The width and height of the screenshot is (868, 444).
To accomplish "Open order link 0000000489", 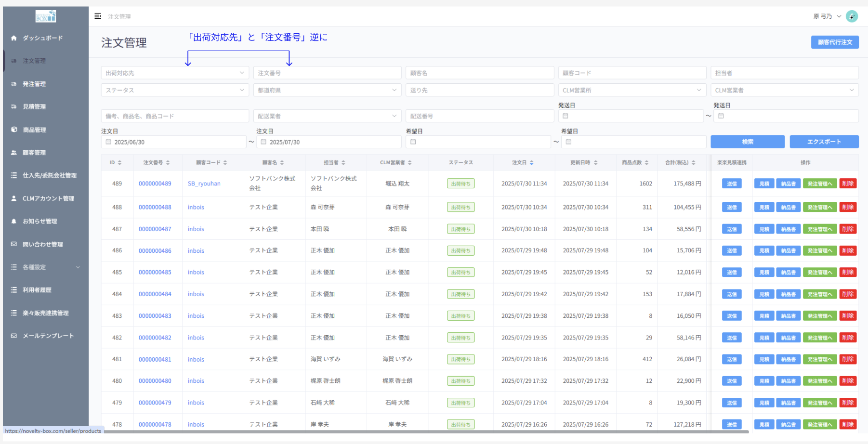I will click(x=155, y=183).
